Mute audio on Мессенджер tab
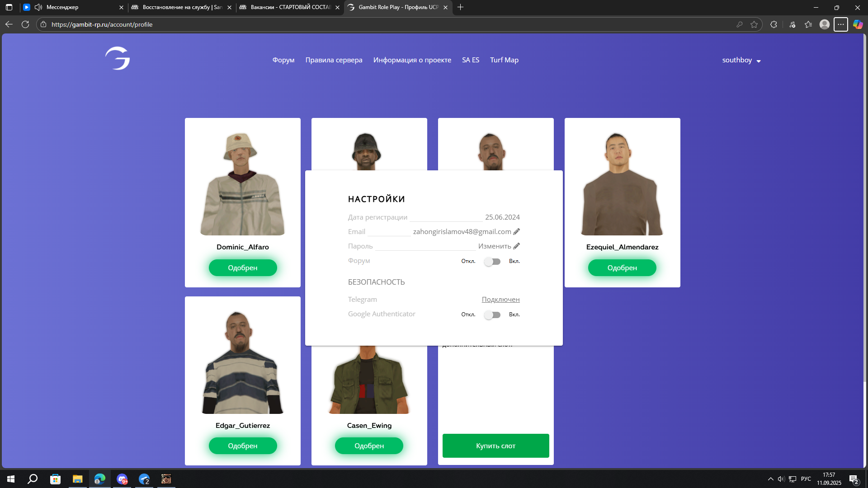 tap(38, 7)
